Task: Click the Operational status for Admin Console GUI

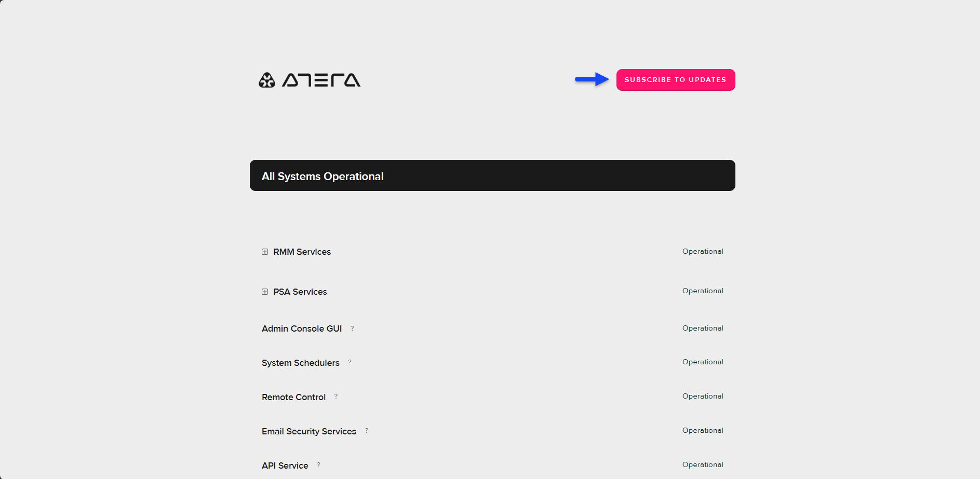Action: tap(703, 328)
